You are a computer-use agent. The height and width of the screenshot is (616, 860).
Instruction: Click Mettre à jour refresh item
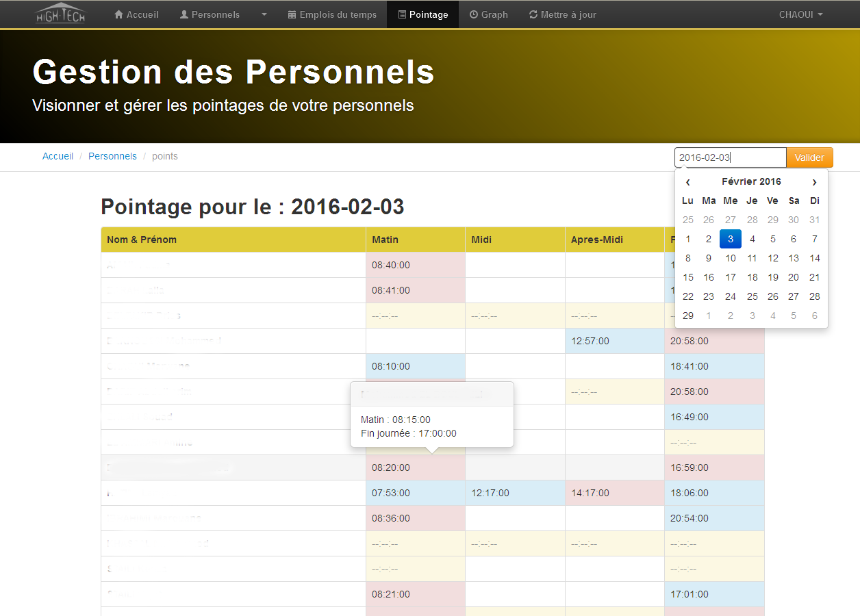[x=562, y=14]
